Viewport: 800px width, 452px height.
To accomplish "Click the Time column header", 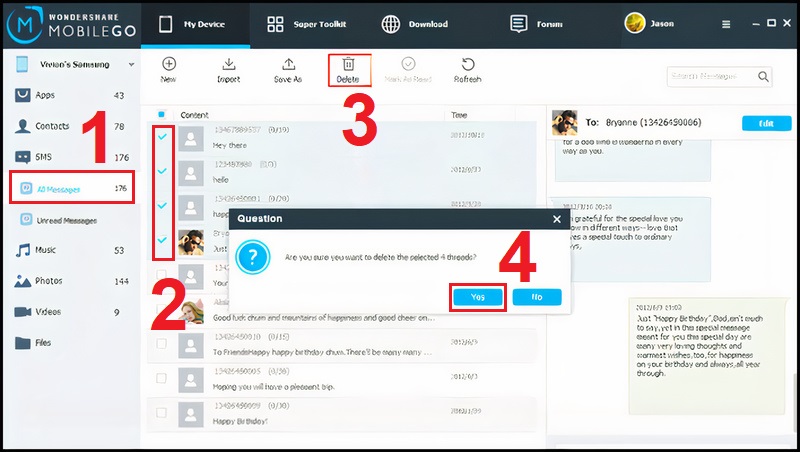I will [x=459, y=115].
